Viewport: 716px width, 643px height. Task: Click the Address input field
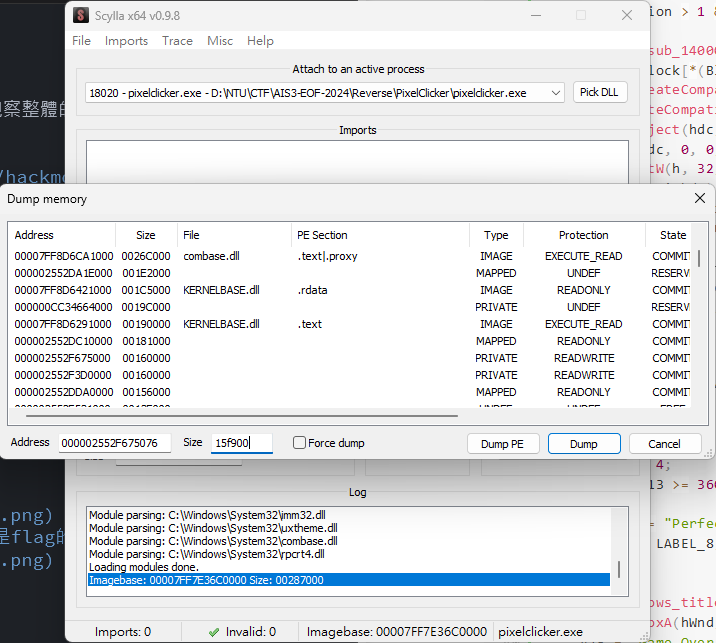[115, 443]
